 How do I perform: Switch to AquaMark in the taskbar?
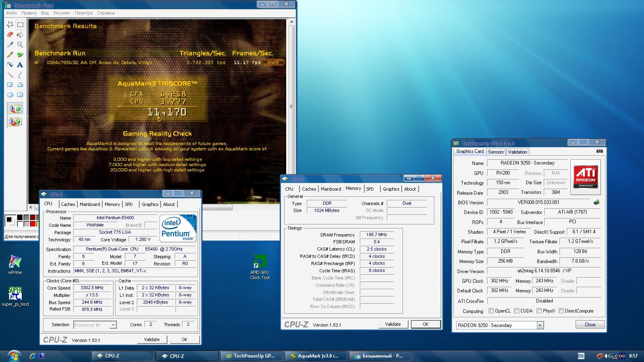[315, 356]
